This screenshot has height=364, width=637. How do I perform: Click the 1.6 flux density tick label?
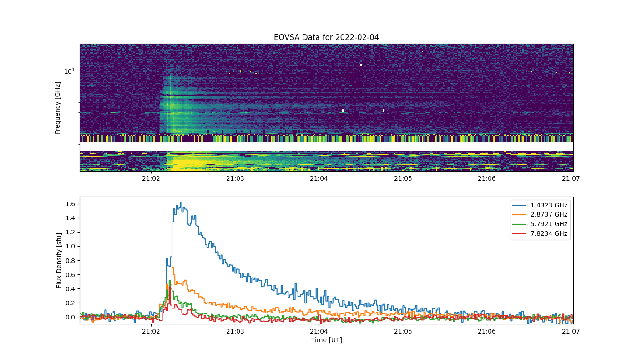(71, 204)
